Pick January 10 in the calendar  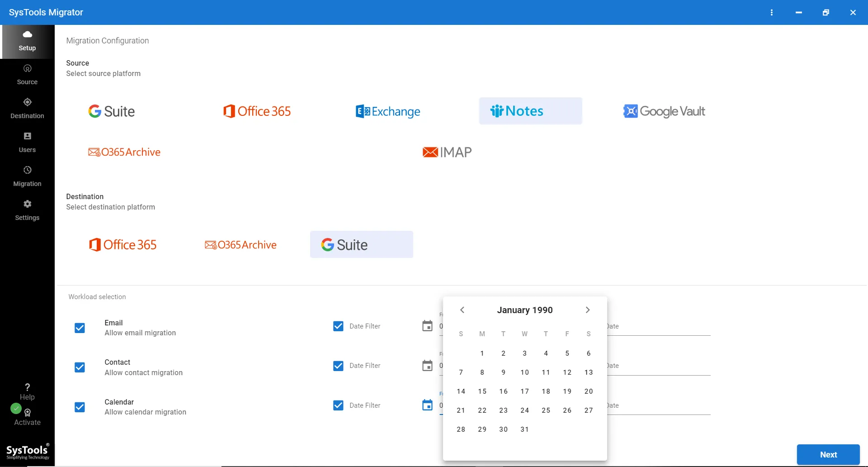525,372
